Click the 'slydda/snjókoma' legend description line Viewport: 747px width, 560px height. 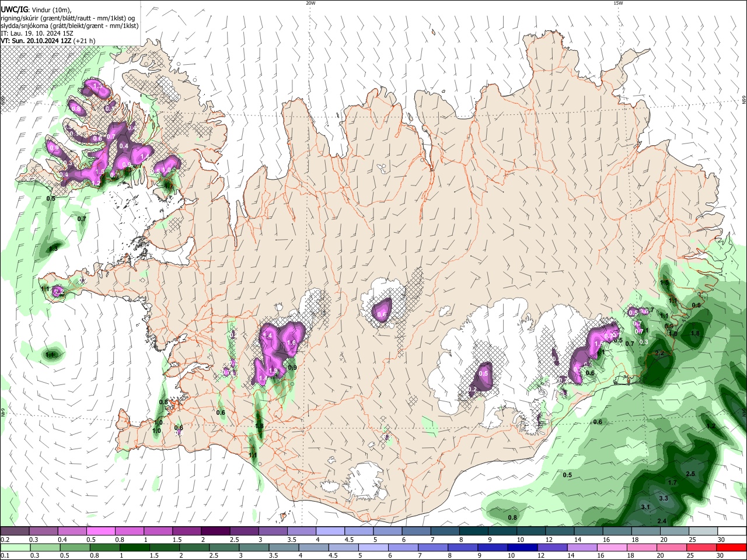point(69,26)
